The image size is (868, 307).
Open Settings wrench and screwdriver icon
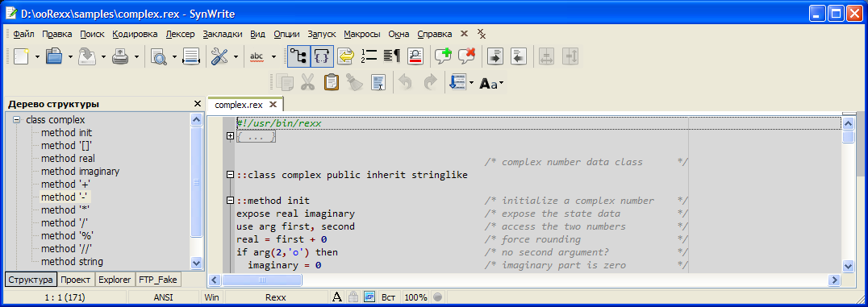[x=219, y=56]
